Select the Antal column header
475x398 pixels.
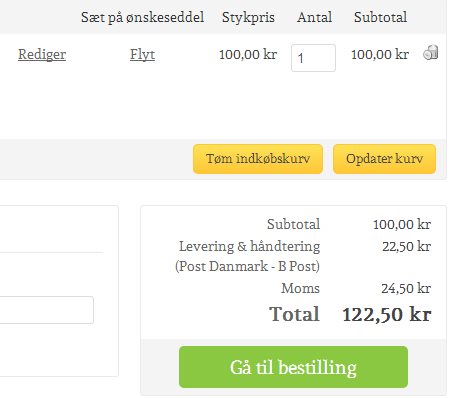click(x=314, y=17)
